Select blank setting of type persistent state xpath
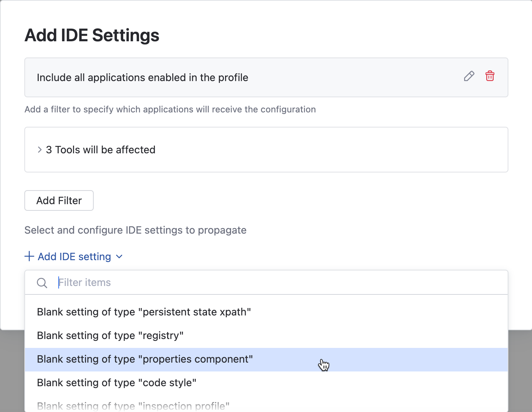Image resolution: width=532 pixels, height=412 pixels. click(x=144, y=312)
